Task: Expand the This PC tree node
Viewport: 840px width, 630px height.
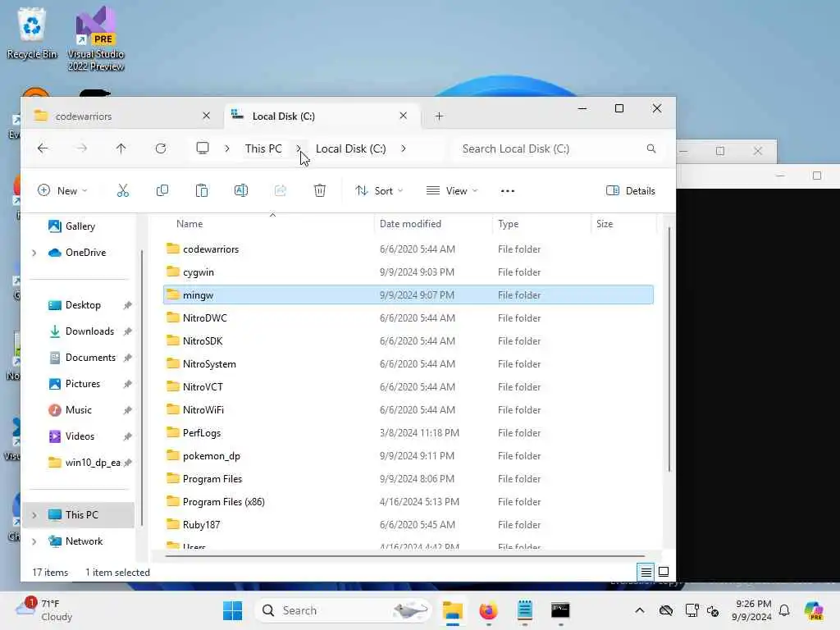Action: coord(34,515)
